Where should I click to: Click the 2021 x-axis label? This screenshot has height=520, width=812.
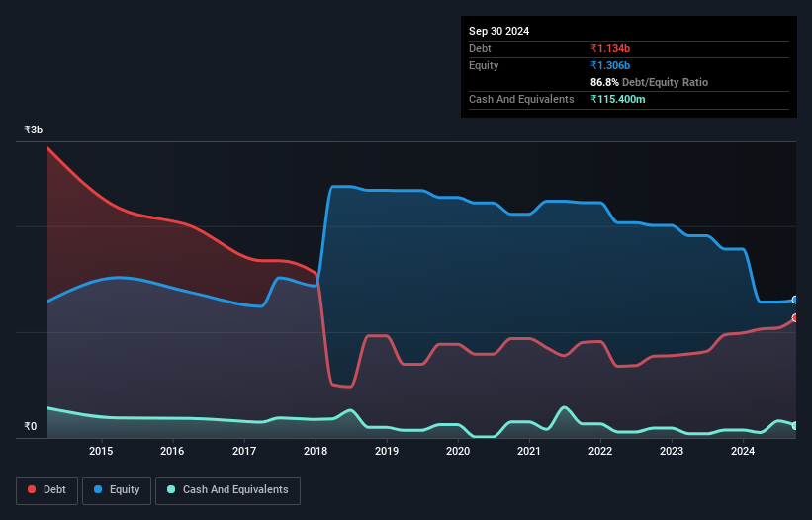(x=529, y=451)
